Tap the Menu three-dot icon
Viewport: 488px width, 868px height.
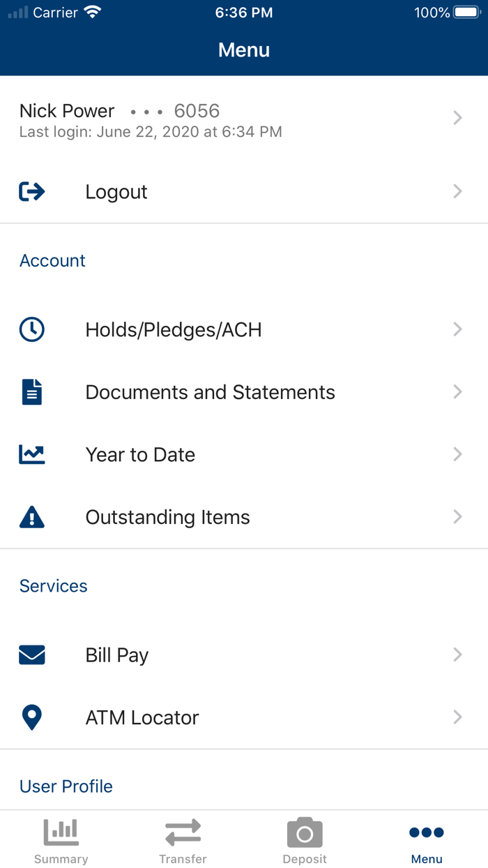(426, 831)
